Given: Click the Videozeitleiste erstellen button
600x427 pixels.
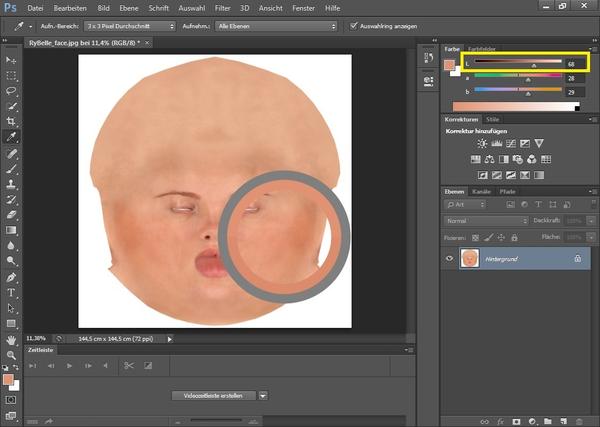Looking at the screenshot, I should point(213,395).
